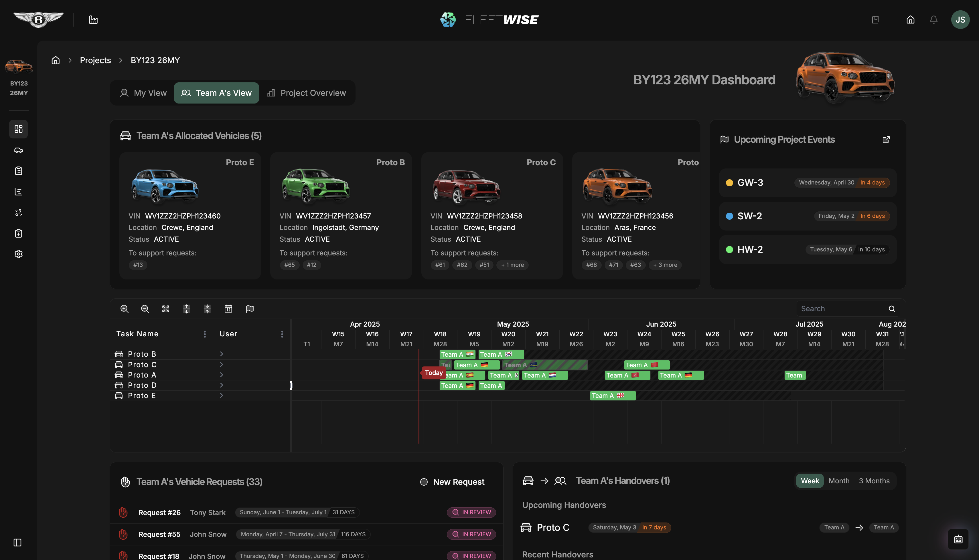This screenshot has width=979, height=560.
Task: Click the New Request button
Action: pyautogui.click(x=452, y=482)
